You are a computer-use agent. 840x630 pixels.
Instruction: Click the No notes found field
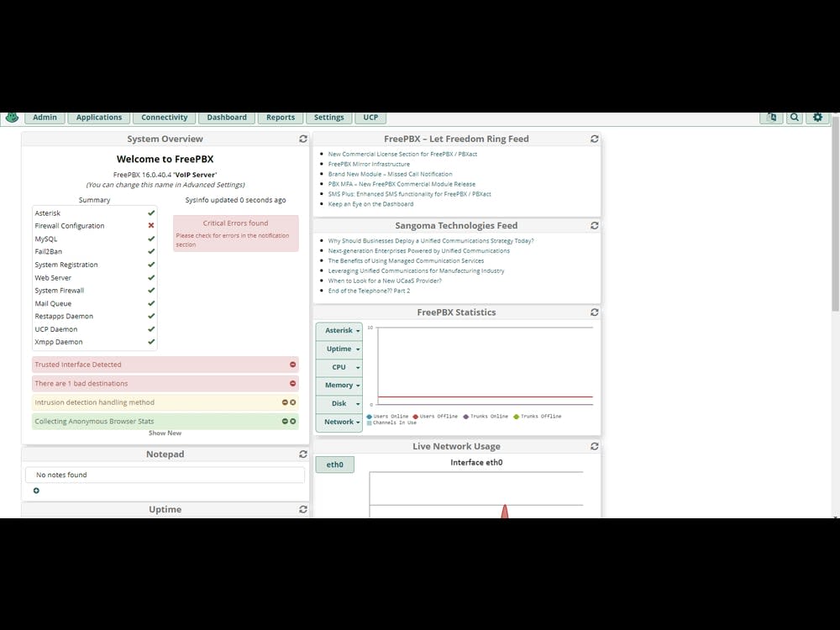pos(165,475)
